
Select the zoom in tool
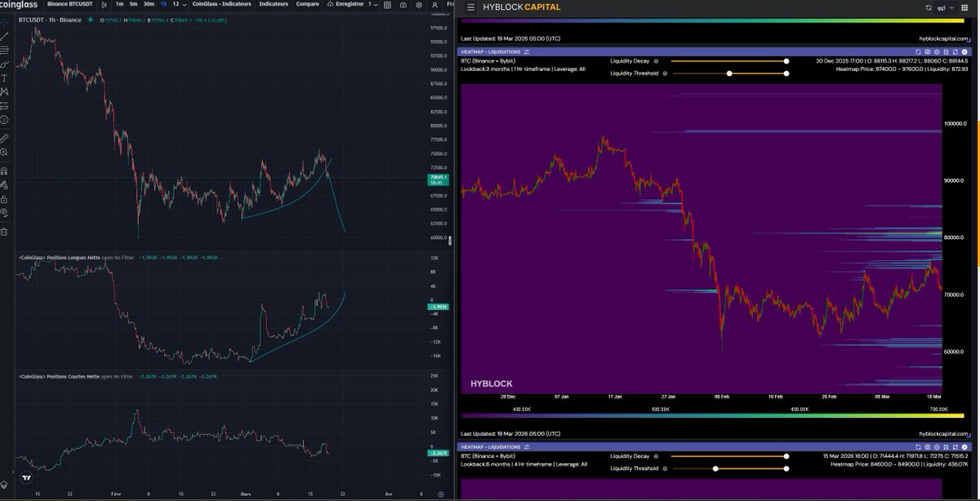tap(5, 153)
